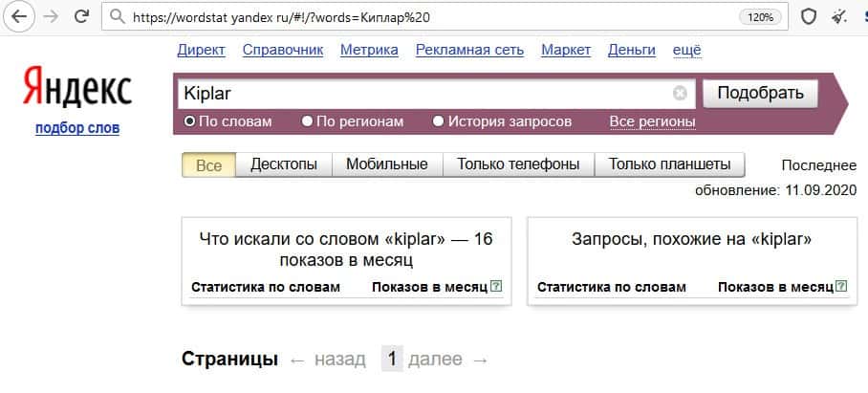Click the Запросы, похожие на «kiplar» heading
Viewport: 868px width, 393px height.
click(691, 239)
